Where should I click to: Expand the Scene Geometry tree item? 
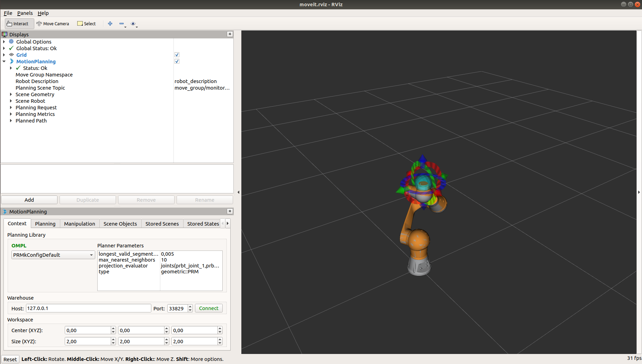[11, 94]
